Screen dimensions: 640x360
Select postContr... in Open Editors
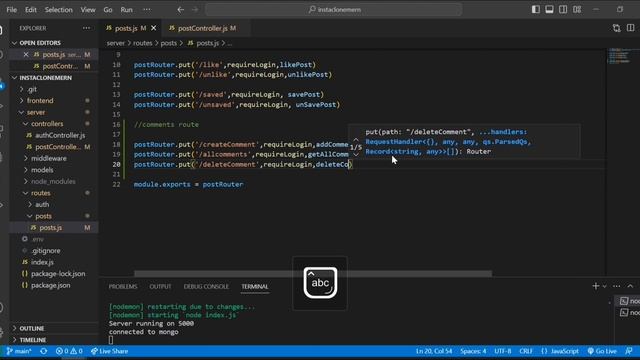coord(60,66)
